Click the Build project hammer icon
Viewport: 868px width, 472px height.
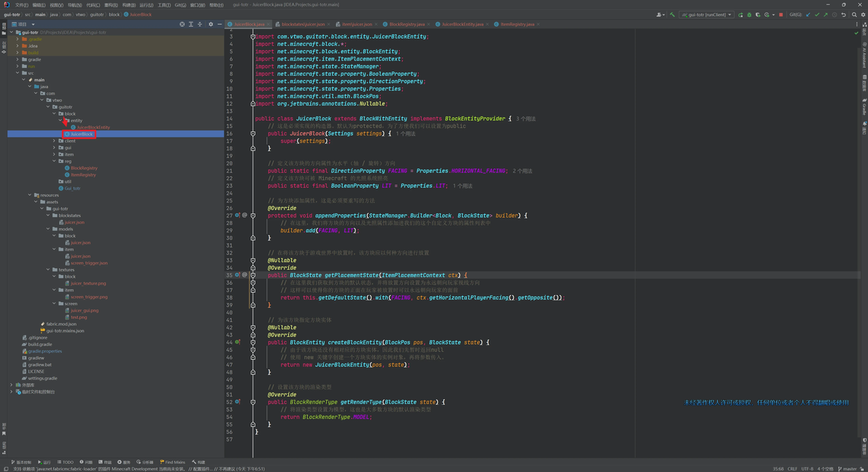672,15
